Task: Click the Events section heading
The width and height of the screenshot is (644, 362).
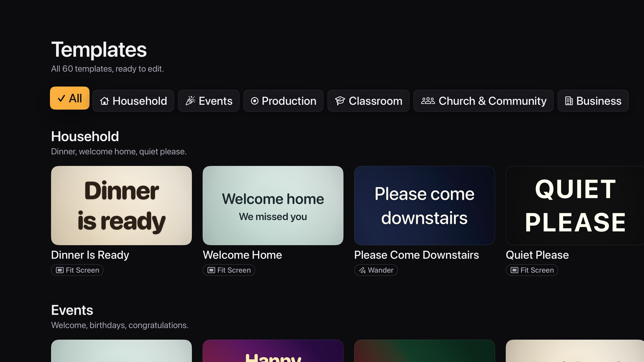Action: tap(72, 310)
